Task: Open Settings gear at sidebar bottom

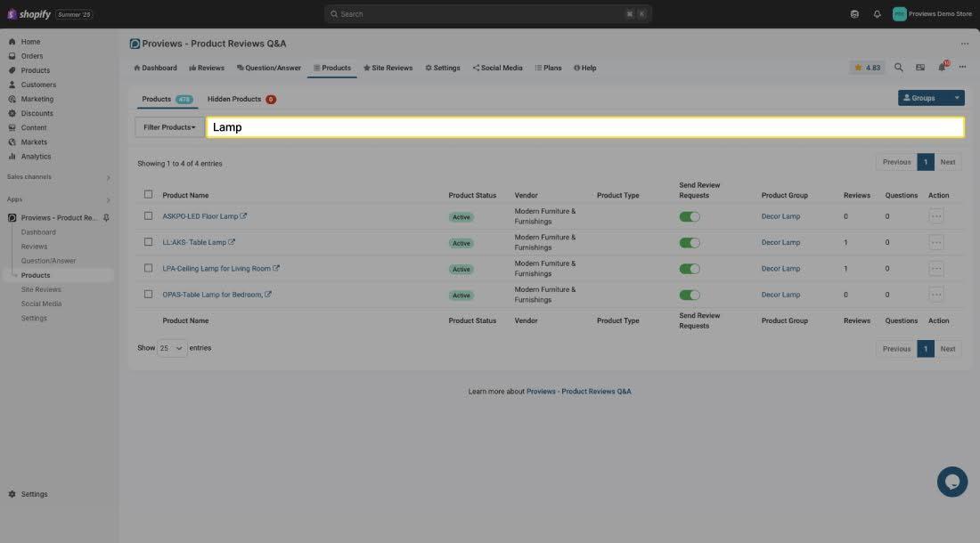Action: click(35, 494)
